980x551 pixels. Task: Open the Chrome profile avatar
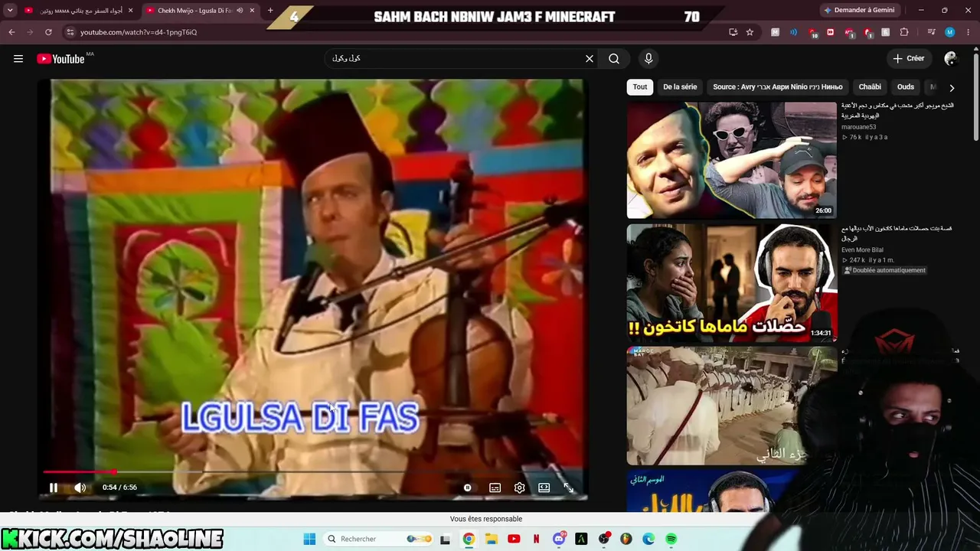pos(949,32)
